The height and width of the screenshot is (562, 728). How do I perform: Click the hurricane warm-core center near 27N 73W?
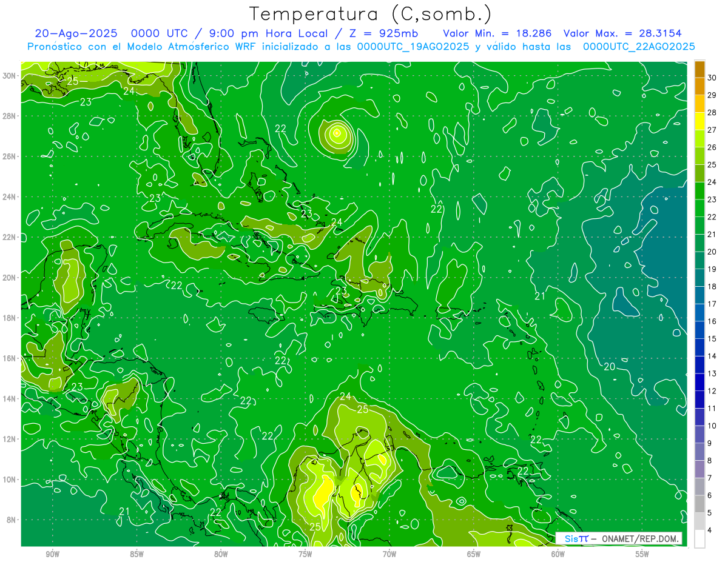337,132
